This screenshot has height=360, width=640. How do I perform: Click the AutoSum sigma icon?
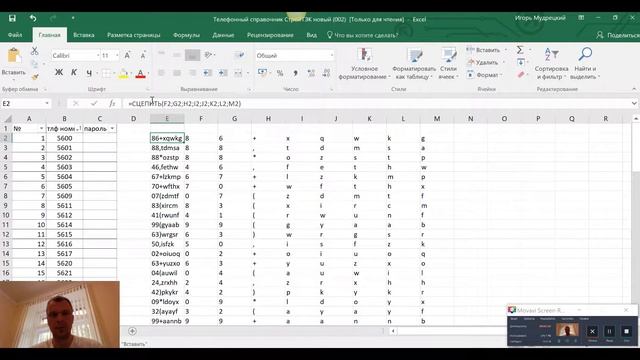[520, 50]
